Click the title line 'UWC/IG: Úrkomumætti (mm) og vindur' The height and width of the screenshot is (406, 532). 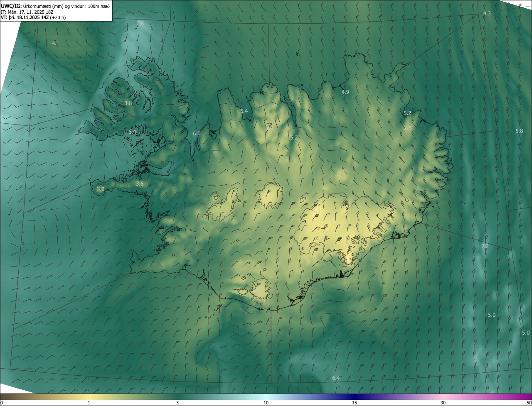[55, 6]
